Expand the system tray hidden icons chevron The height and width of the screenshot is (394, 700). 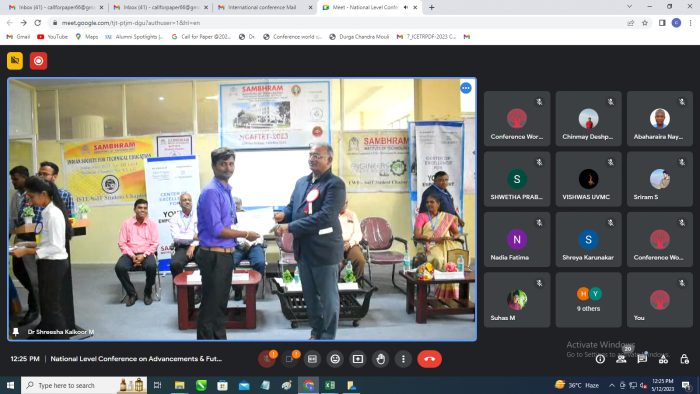coord(612,385)
